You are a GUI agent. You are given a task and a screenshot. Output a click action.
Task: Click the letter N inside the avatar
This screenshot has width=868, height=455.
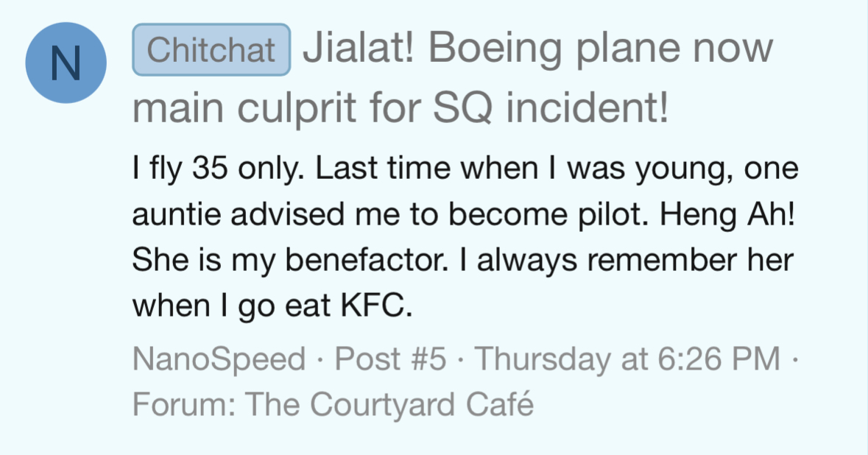pyautogui.click(x=66, y=63)
